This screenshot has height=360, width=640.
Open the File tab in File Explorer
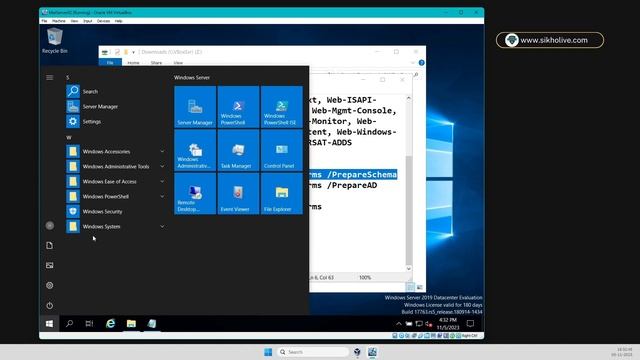tap(110, 63)
